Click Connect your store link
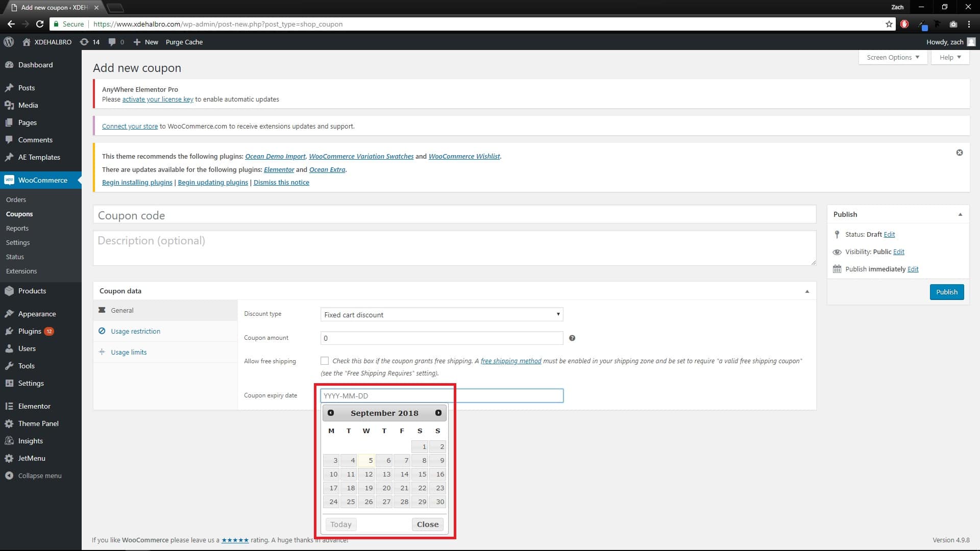Image resolution: width=980 pixels, height=551 pixels. pyautogui.click(x=130, y=126)
